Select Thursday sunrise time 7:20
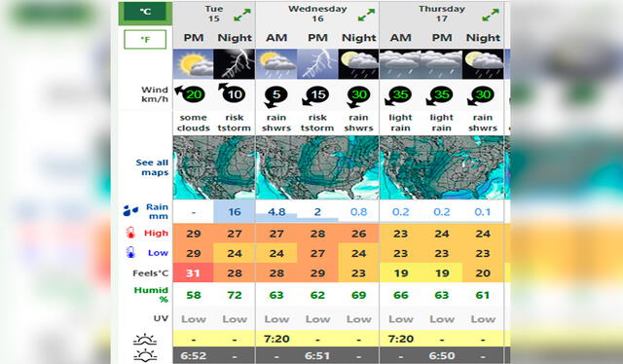Image resolution: width=623 pixels, height=364 pixels. [400, 339]
